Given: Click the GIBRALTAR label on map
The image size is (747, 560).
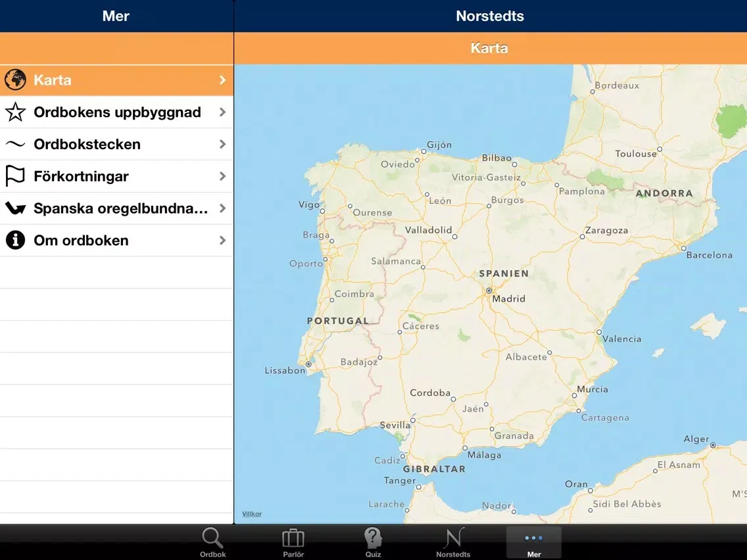Looking at the screenshot, I should [x=434, y=469].
